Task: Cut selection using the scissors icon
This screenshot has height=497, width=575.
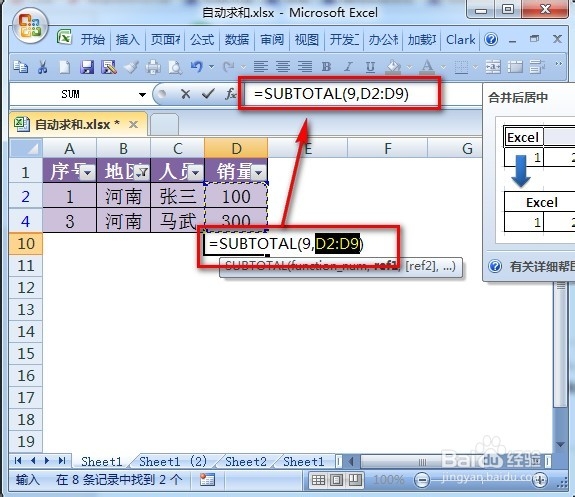Action: pos(43,67)
